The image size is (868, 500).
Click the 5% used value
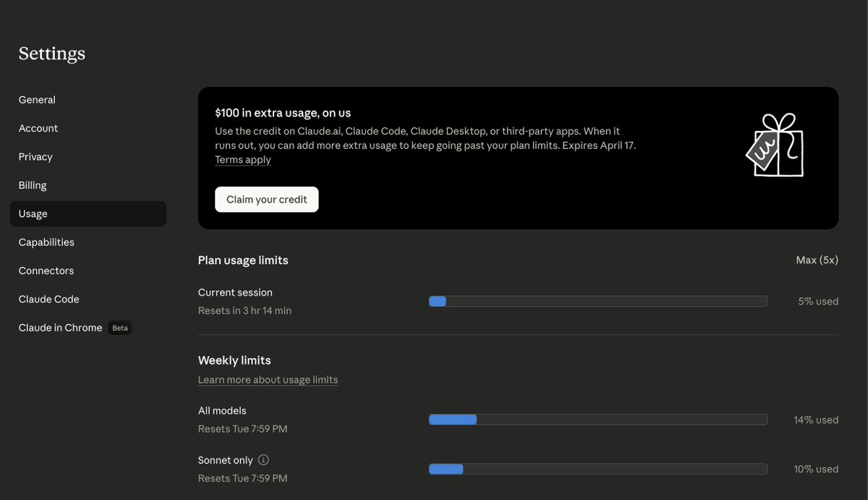[818, 302]
